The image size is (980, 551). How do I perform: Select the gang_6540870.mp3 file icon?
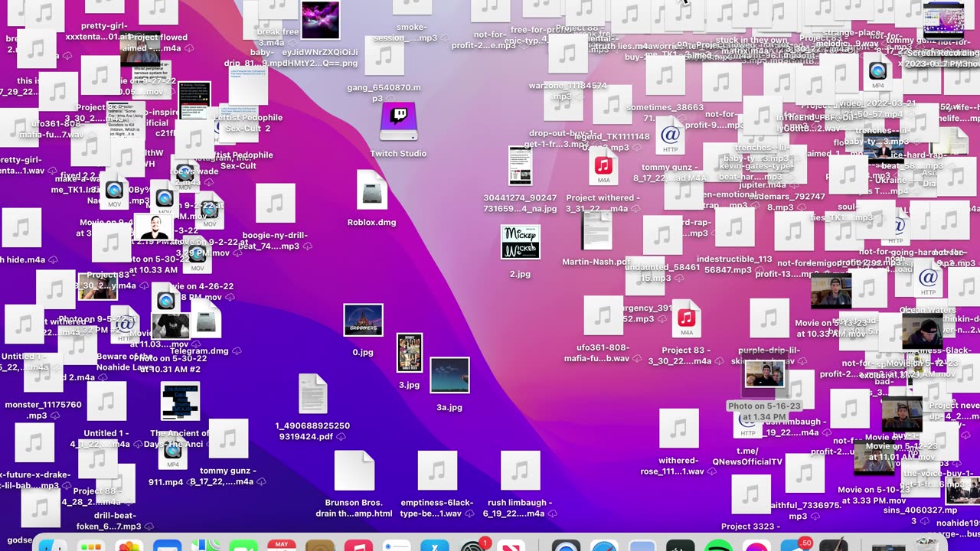pyautogui.click(x=384, y=55)
